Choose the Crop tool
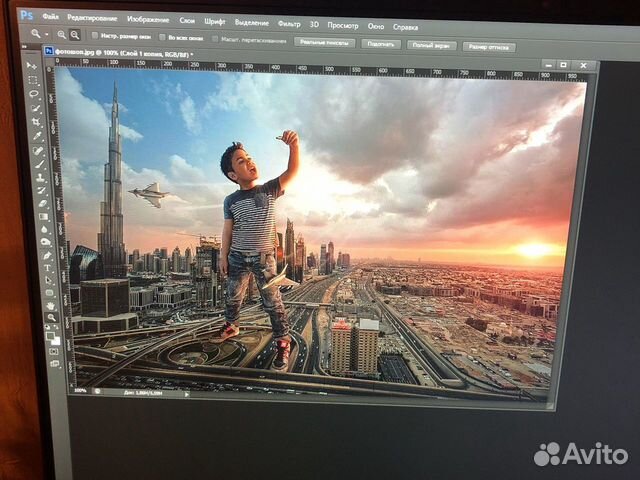The height and width of the screenshot is (480, 640). tap(36, 122)
